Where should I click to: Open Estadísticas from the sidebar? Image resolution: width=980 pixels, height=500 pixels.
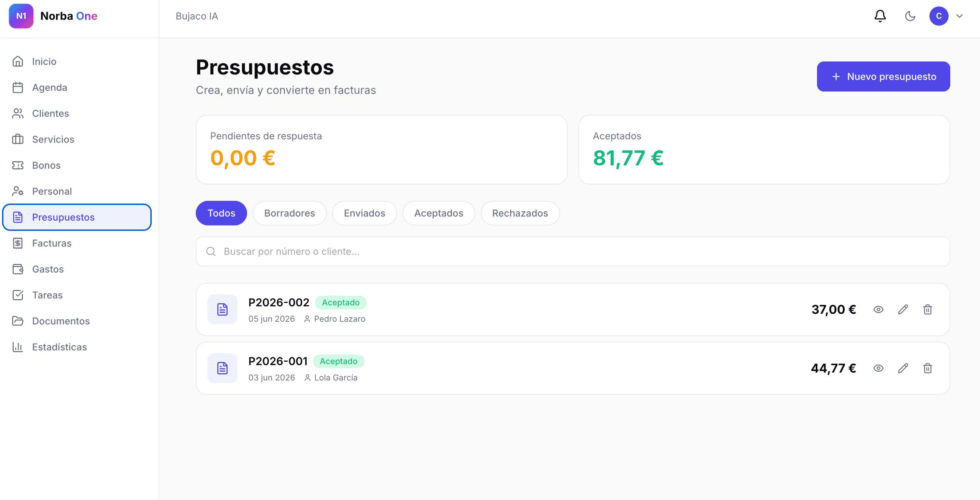point(77,347)
